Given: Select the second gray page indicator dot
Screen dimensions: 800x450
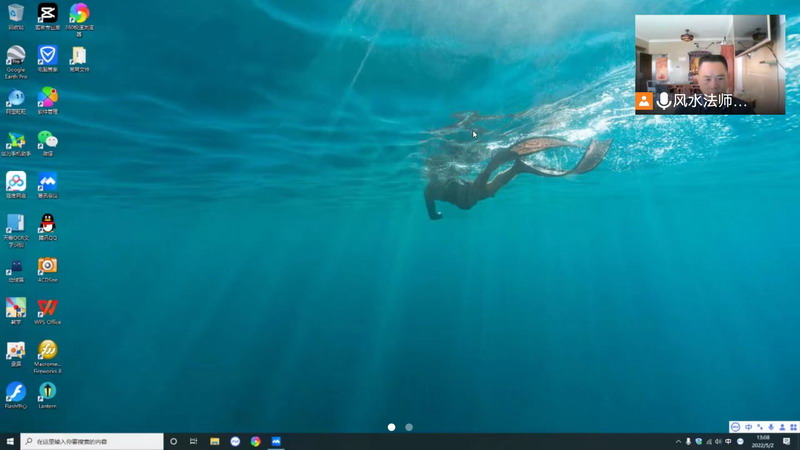Looking at the screenshot, I should pos(409,427).
